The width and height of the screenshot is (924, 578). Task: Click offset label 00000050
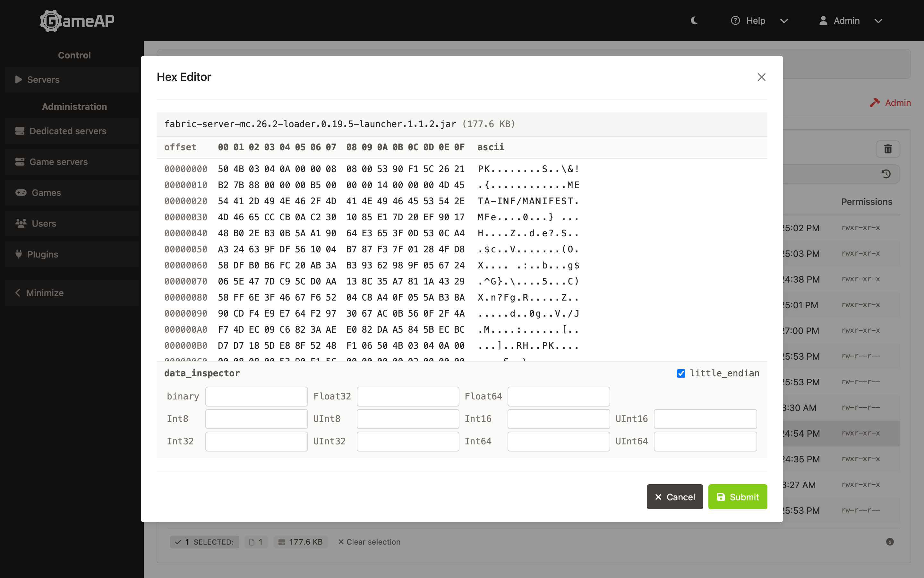[x=186, y=249]
